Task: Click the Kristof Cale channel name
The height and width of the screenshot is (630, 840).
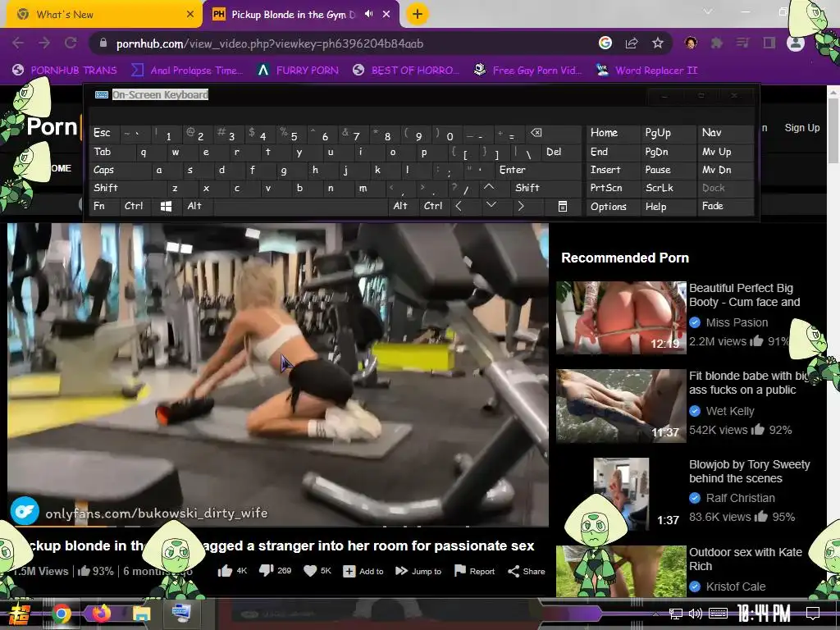Action: [736, 587]
